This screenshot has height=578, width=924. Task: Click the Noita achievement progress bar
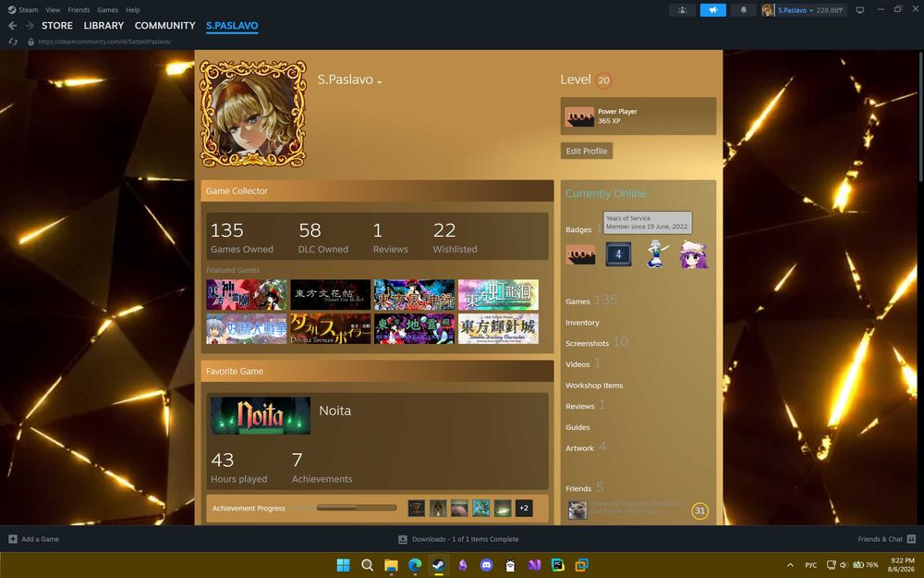pyautogui.click(x=357, y=508)
